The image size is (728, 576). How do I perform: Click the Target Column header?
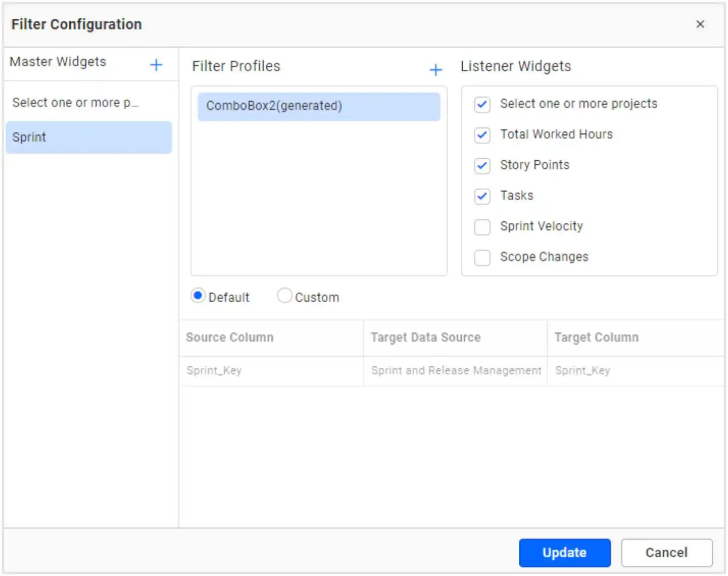click(597, 337)
